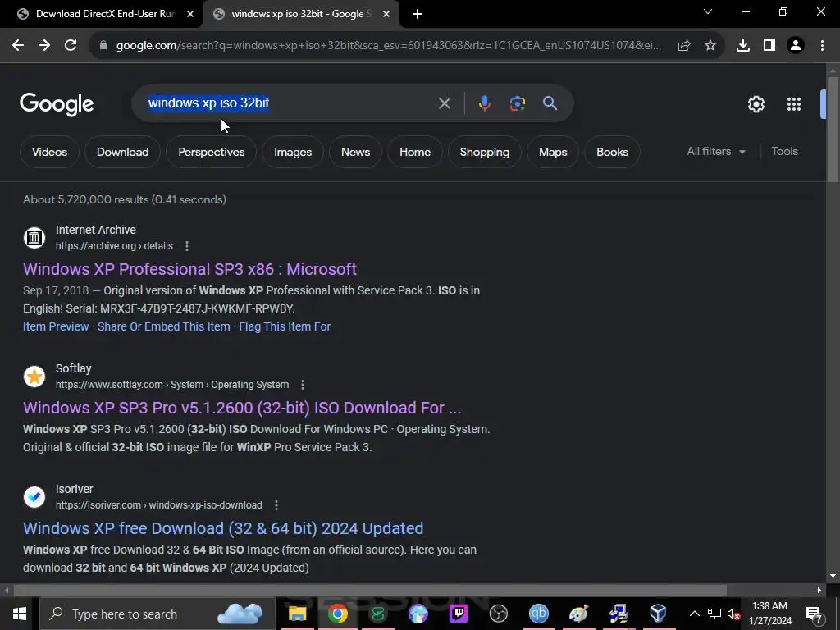
Task: Click the Softlay star favicon
Action: (34, 376)
